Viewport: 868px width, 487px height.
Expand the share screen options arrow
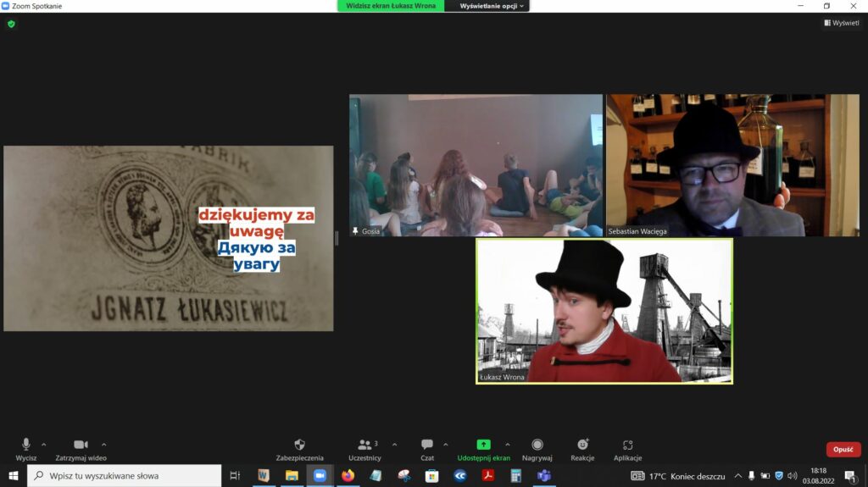pyautogui.click(x=508, y=444)
